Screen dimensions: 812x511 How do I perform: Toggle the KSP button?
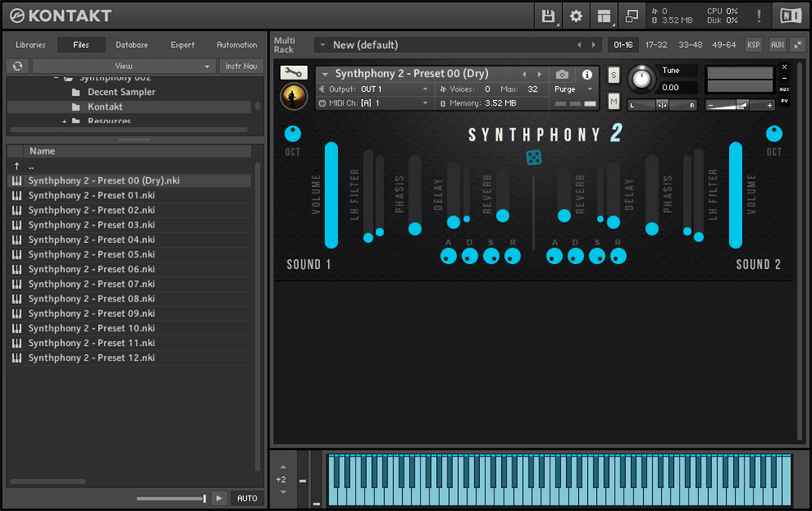[x=753, y=45]
